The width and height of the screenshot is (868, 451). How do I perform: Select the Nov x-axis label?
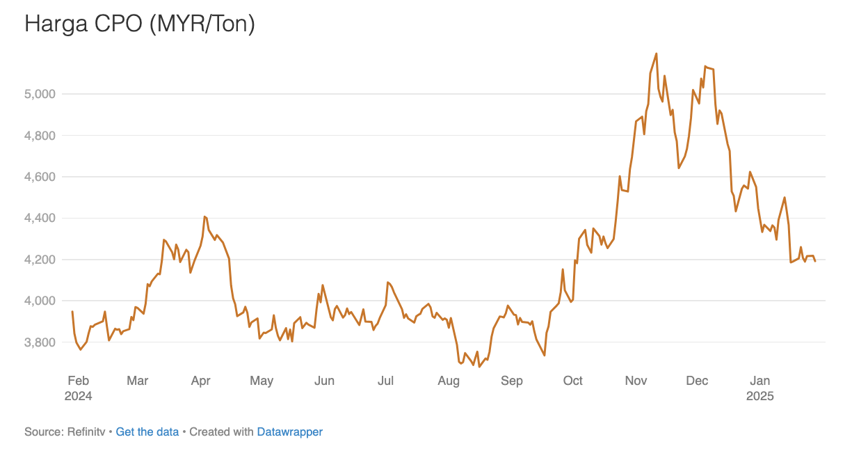(636, 381)
